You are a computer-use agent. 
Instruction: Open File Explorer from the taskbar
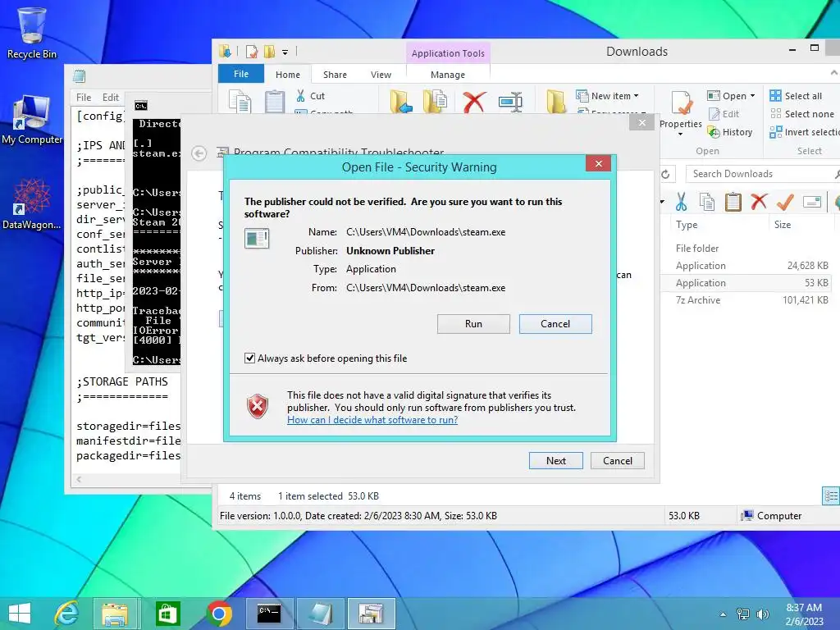pyautogui.click(x=115, y=614)
